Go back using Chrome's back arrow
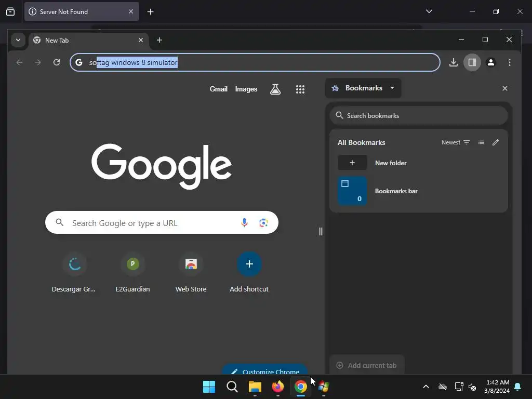The height and width of the screenshot is (399, 532). (x=19, y=62)
